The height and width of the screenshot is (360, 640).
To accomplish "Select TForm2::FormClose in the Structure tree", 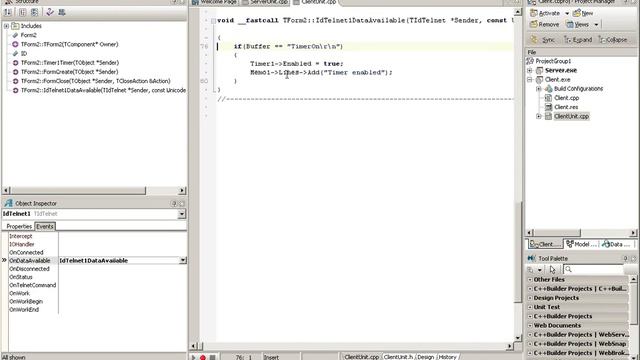I will [96, 81].
